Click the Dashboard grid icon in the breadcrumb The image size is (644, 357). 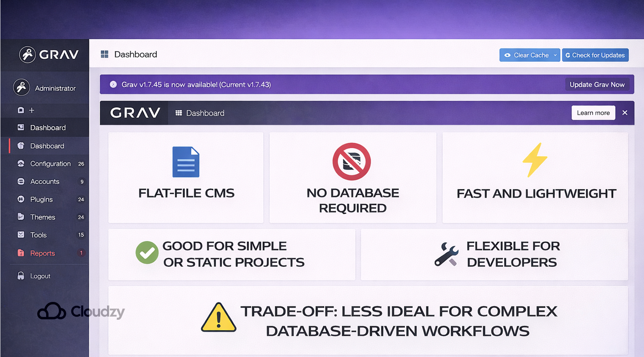click(104, 54)
